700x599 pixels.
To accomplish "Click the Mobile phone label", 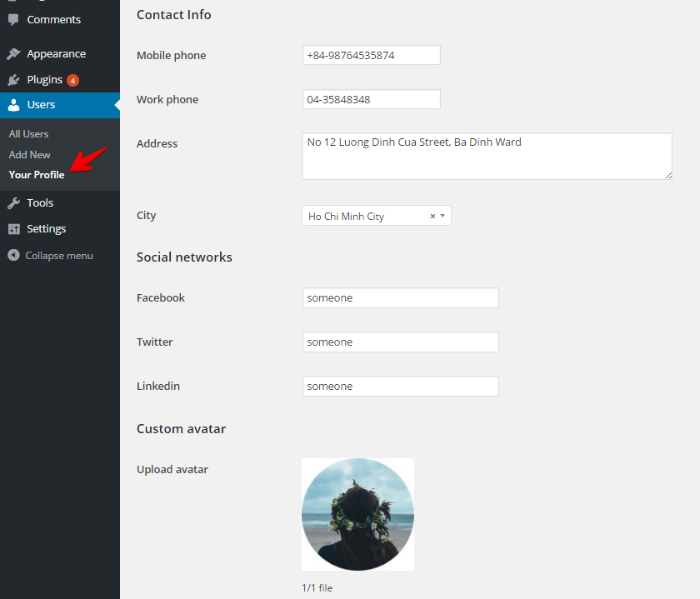I will coord(172,55).
